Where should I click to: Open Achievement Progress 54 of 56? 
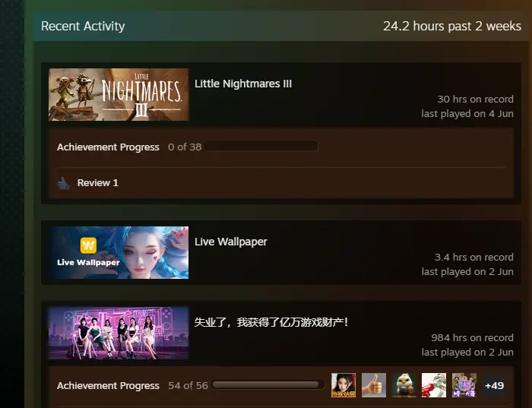tap(108, 386)
